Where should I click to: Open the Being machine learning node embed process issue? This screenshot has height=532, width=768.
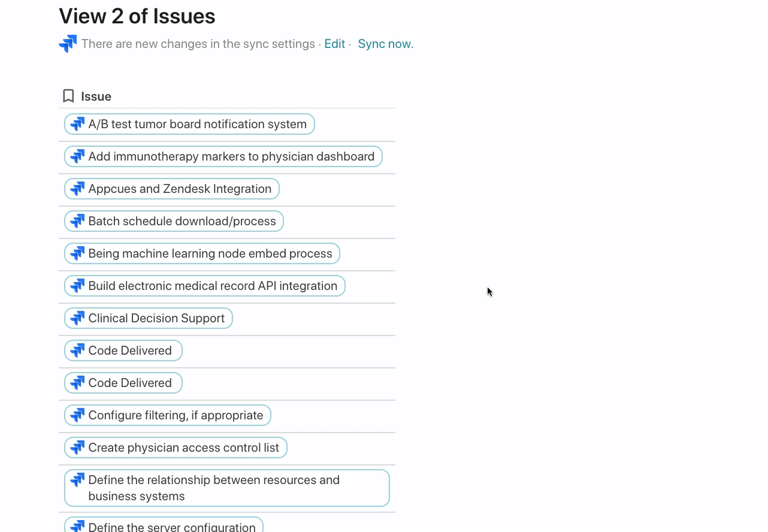210,253
